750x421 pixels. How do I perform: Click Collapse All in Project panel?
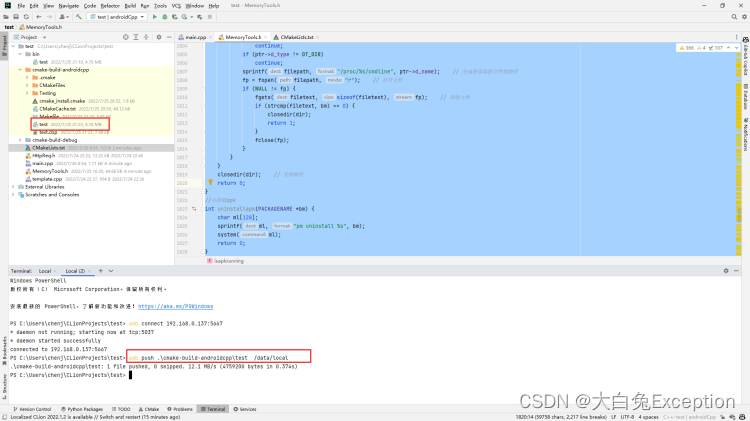click(146, 37)
